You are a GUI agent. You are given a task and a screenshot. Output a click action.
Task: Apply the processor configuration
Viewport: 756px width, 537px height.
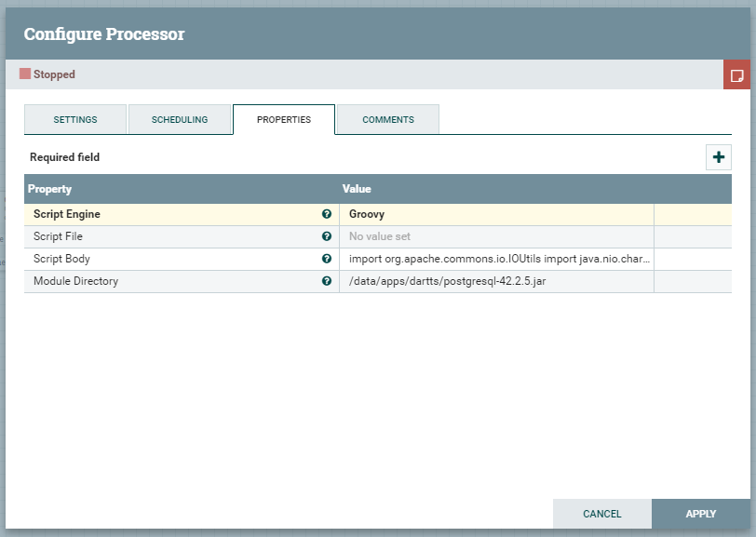click(x=700, y=514)
